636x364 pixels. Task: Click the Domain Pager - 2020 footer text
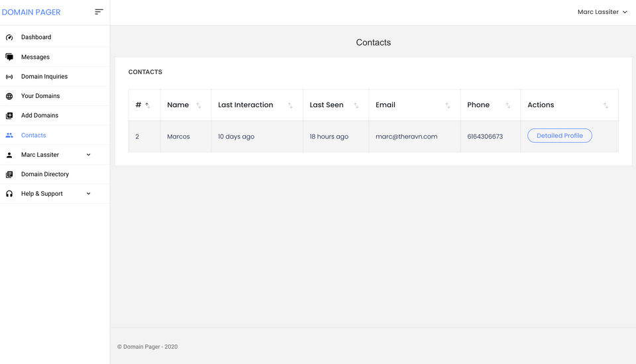(147, 347)
